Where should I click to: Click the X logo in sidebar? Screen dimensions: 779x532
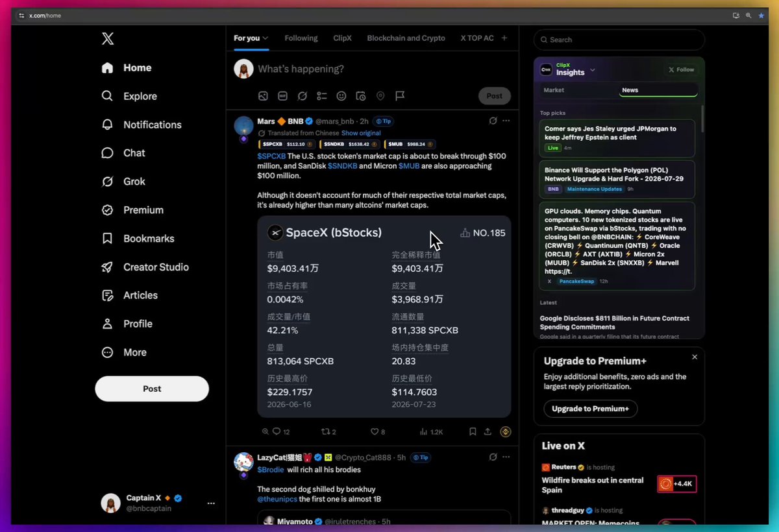tap(108, 39)
